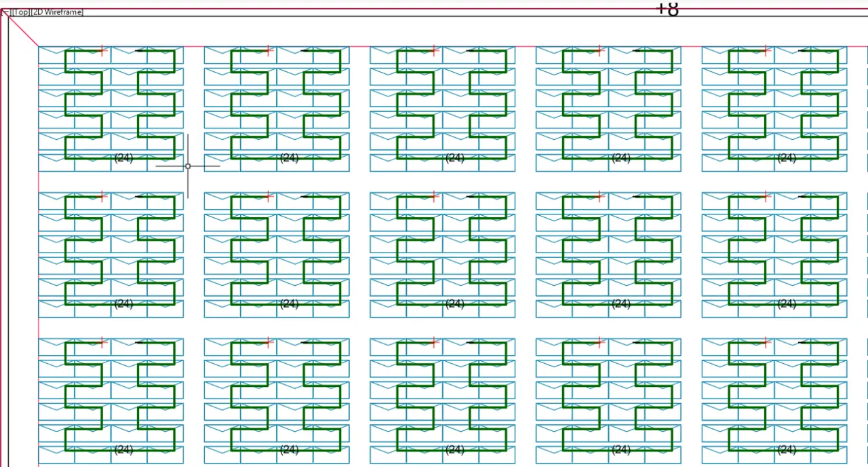The width and height of the screenshot is (868, 467).
Task: Click the (24) label in the center panel block
Action: [x=455, y=303]
